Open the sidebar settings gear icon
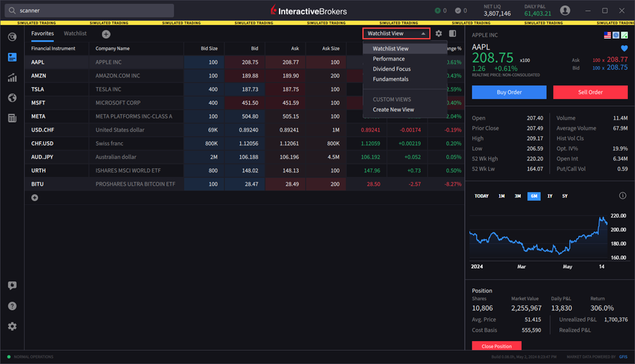This screenshot has height=364, width=635. pos(12,327)
